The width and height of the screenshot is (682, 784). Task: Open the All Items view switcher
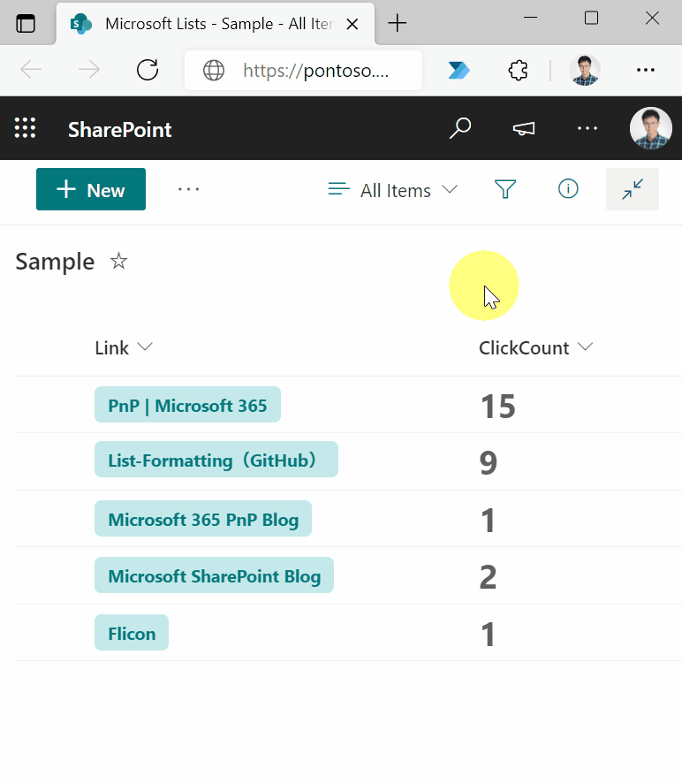tap(393, 190)
